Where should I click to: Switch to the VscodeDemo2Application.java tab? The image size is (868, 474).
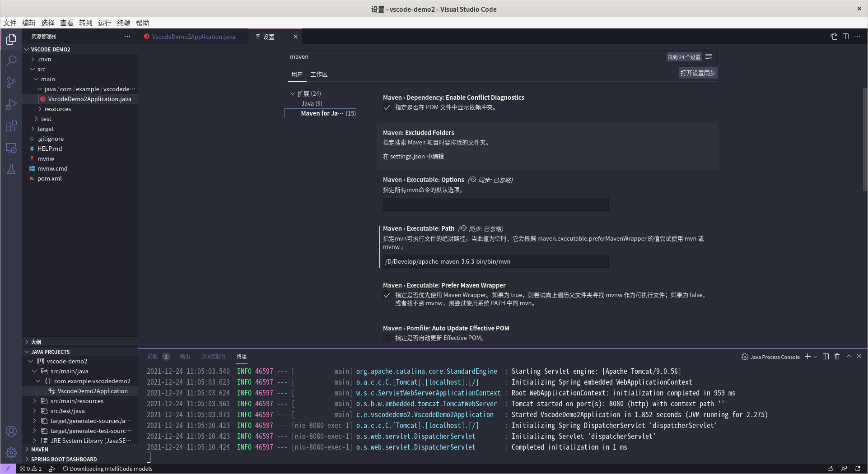point(193,37)
